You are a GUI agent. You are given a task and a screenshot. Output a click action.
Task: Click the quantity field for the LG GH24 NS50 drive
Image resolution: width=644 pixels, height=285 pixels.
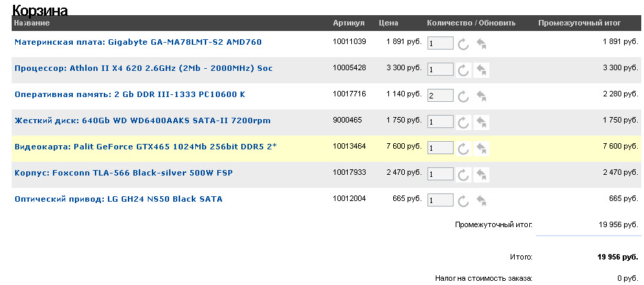[x=441, y=200]
